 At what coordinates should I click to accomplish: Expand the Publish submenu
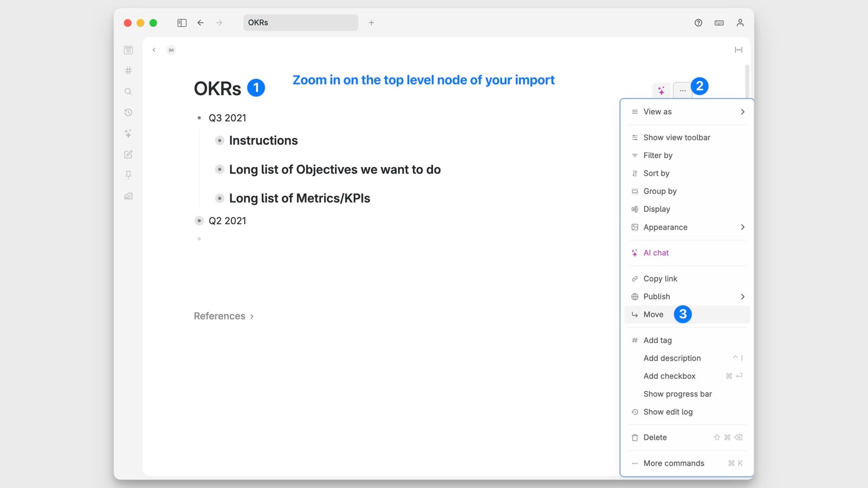pos(687,297)
